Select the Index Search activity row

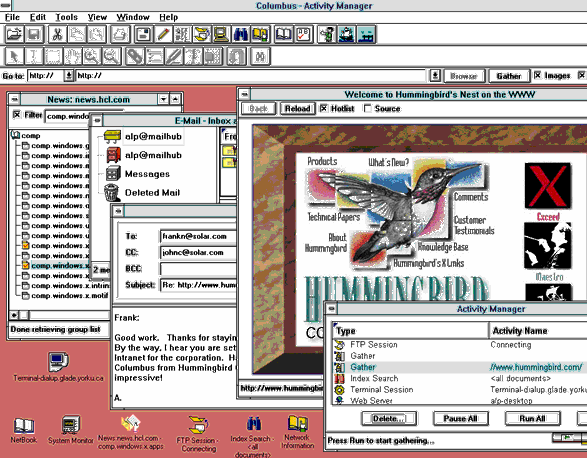pos(460,378)
